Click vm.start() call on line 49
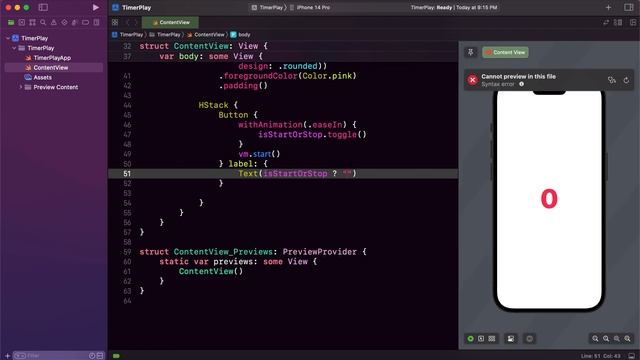Screen dimensions: 640x360 (259, 154)
